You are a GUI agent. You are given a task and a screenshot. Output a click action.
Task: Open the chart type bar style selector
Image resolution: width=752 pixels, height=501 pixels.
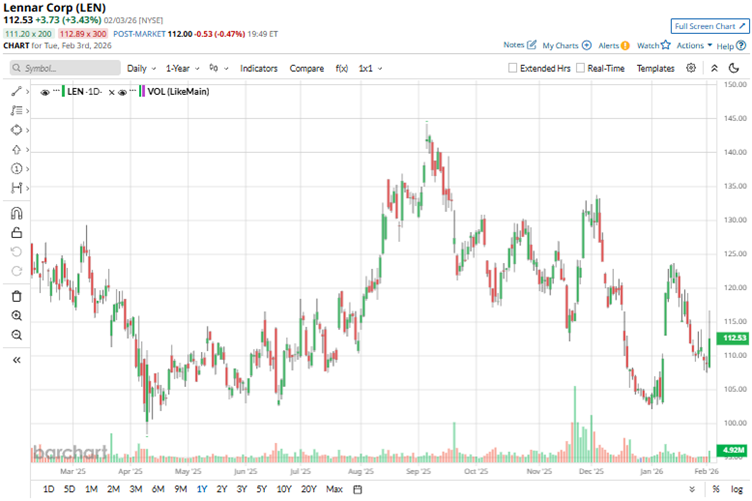[x=219, y=68]
